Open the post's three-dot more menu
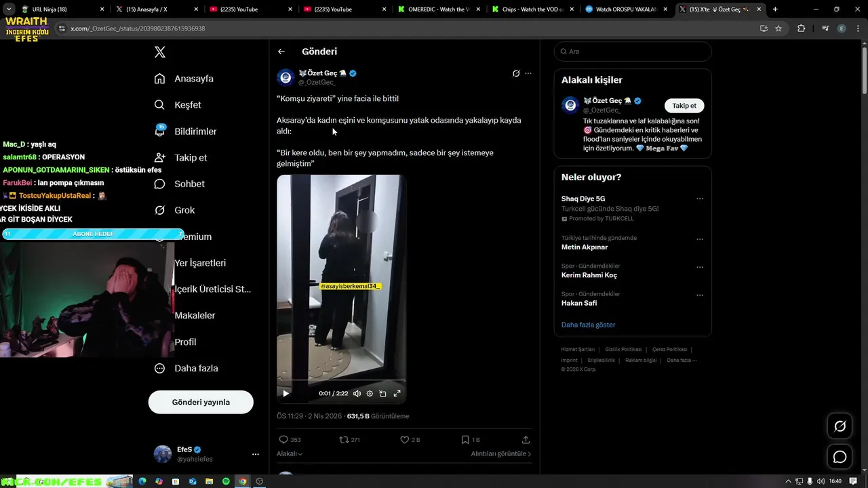The width and height of the screenshot is (868, 488). coord(528,73)
